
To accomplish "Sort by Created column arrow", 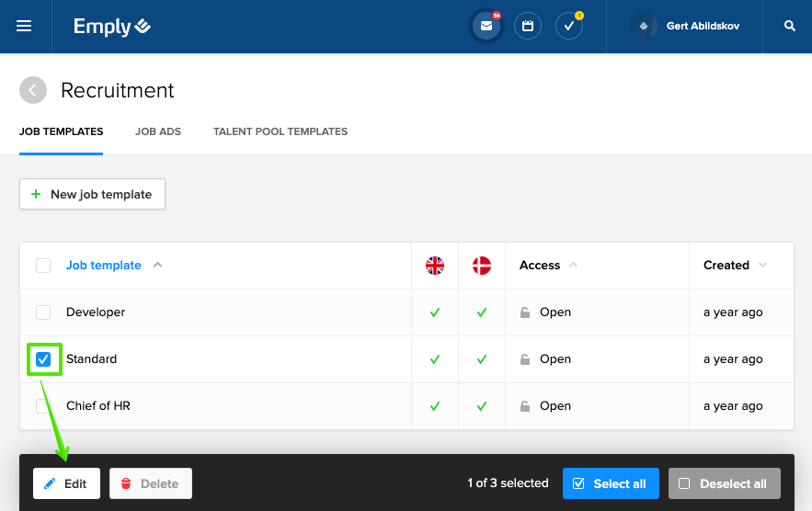I will point(761,266).
